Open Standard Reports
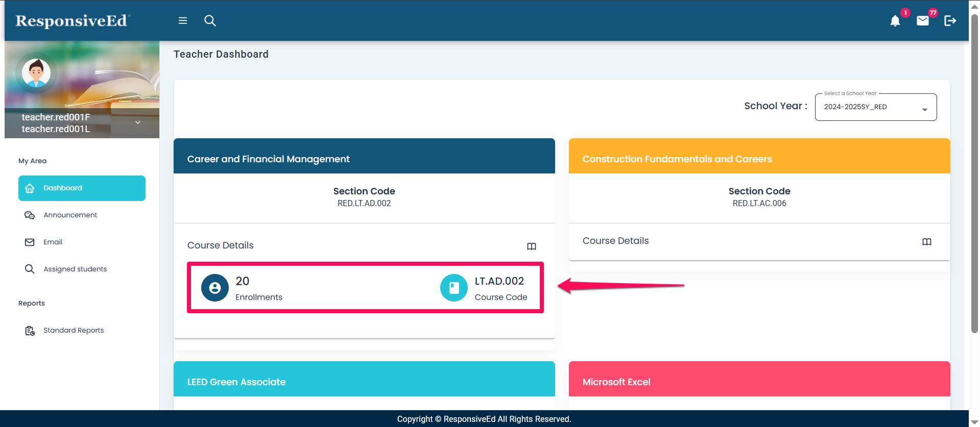980x427 pixels. tap(74, 331)
